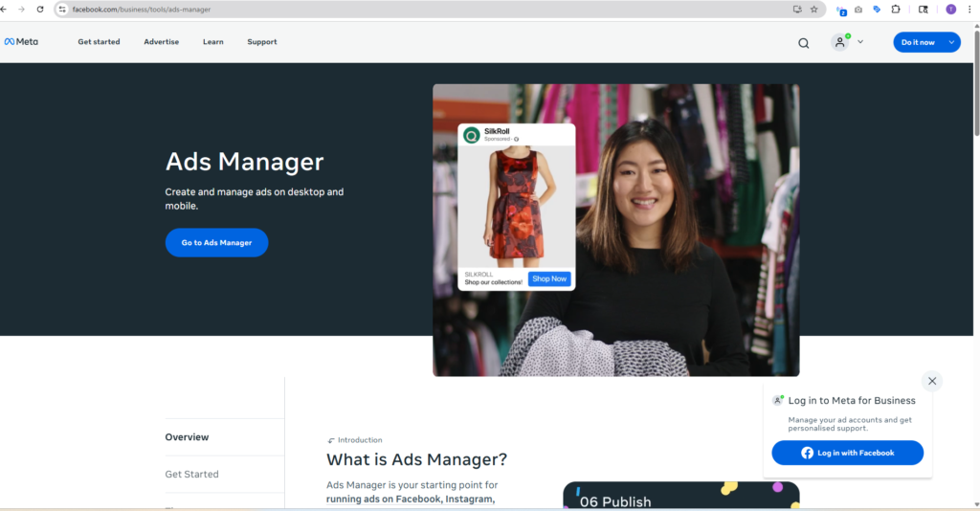Expand the account dropdown chevron

[860, 42]
